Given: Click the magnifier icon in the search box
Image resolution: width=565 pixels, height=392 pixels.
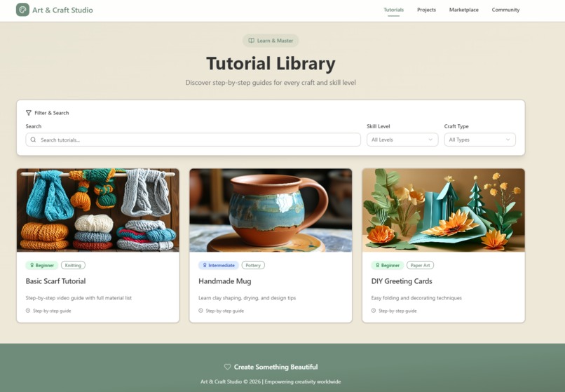Looking at the screenshot, I should (33, 140).
